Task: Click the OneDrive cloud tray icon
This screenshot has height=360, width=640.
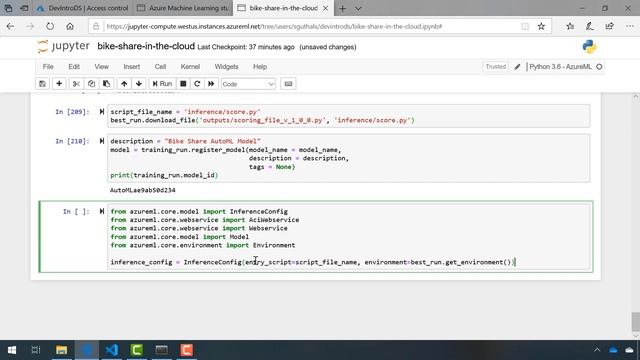Action: [613, 350]
